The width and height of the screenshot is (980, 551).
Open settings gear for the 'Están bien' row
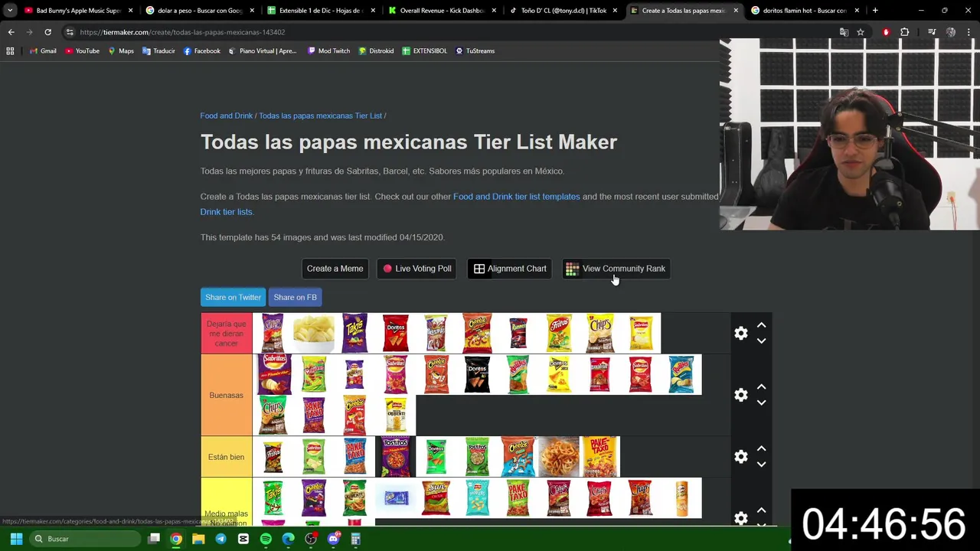(x=741, y=457)
